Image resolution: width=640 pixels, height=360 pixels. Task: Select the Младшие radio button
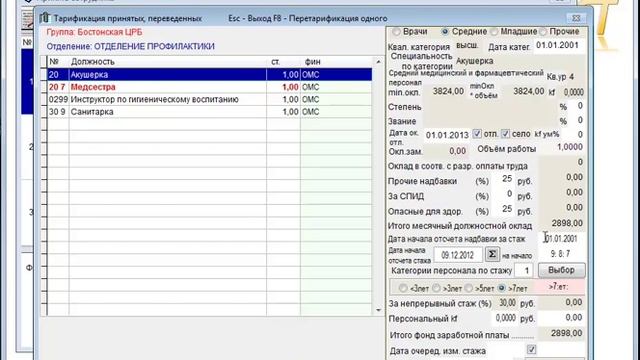[494, 31]
